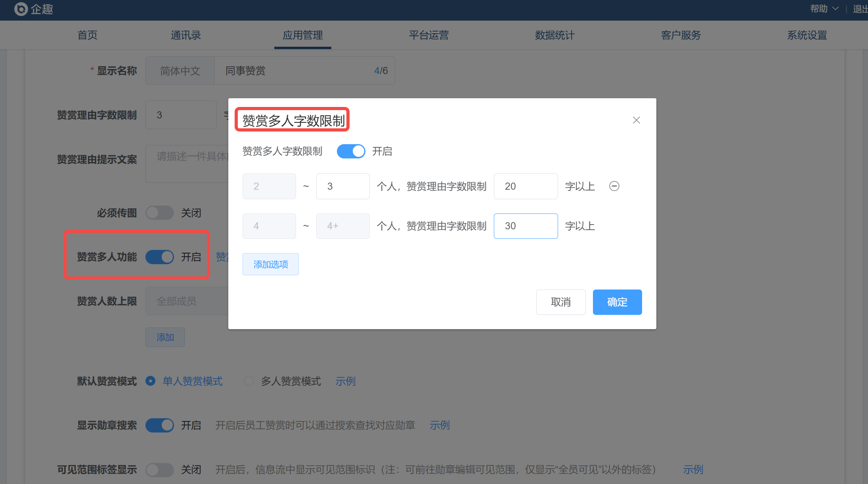Remove the 2~3 person rule row
This screenshot has width=868, height=484.
(x=614, y=186)
